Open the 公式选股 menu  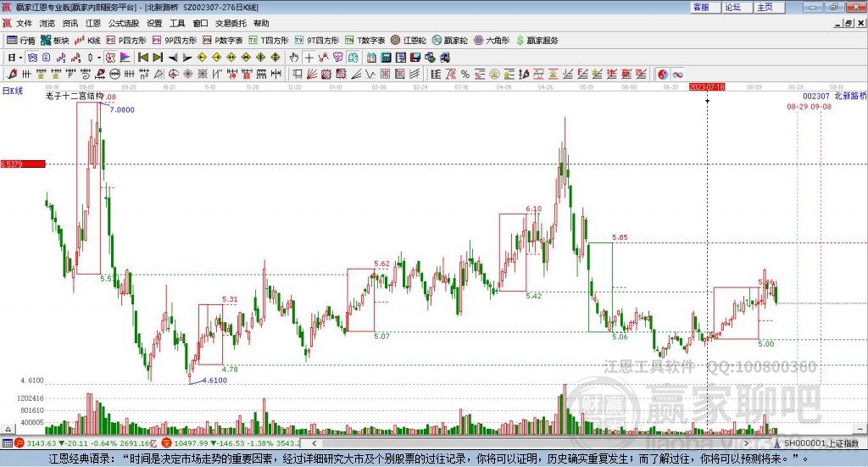point(124,23)
